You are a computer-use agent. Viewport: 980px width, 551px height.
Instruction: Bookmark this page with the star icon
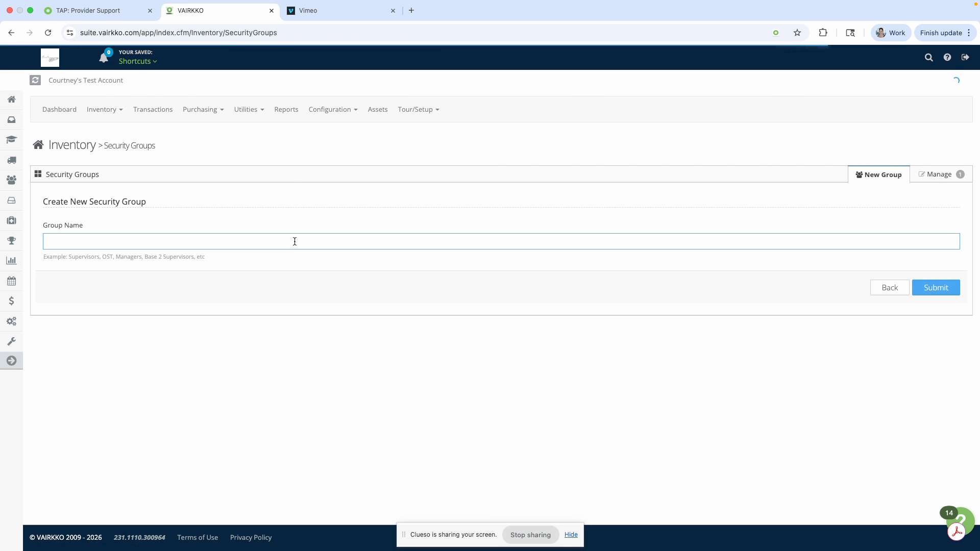[x=797, y=33]
